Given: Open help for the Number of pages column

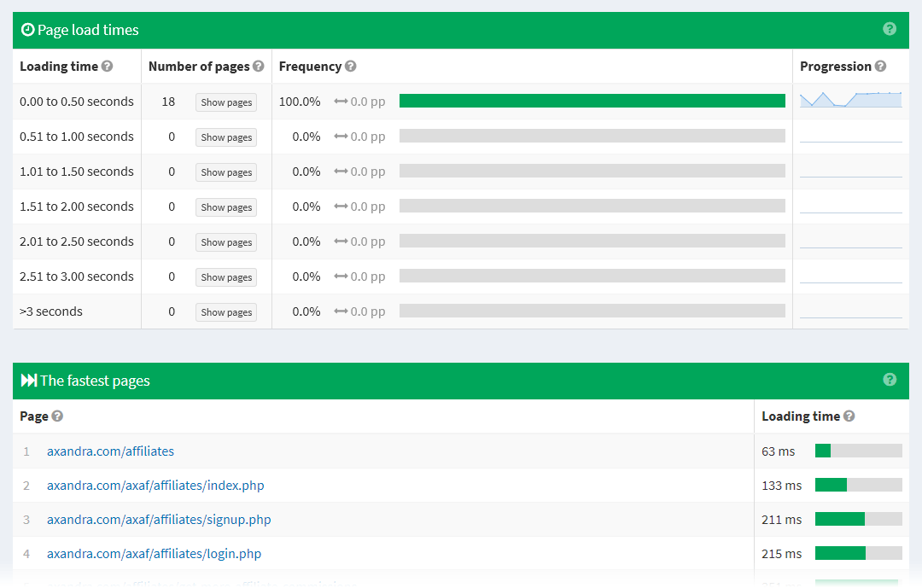Looking at the screenshot, I should 260,66.
